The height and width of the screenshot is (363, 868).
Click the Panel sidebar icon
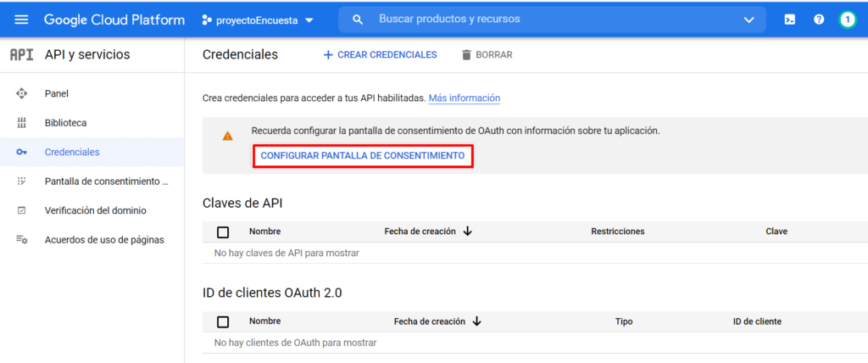click(x=21, y=93)
